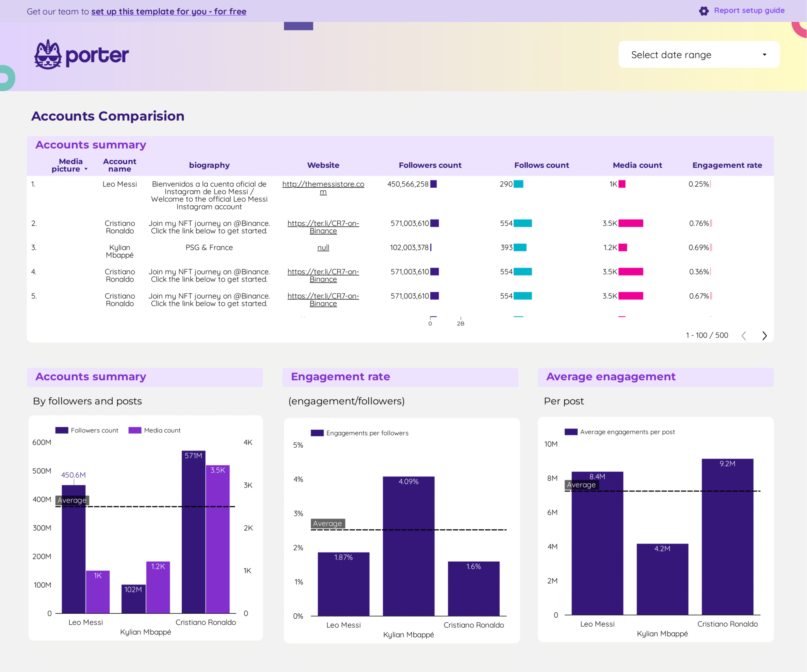Click the set up this template for free link
The height and width of the screenshot is (672, 807).
(x=169, y=11)
